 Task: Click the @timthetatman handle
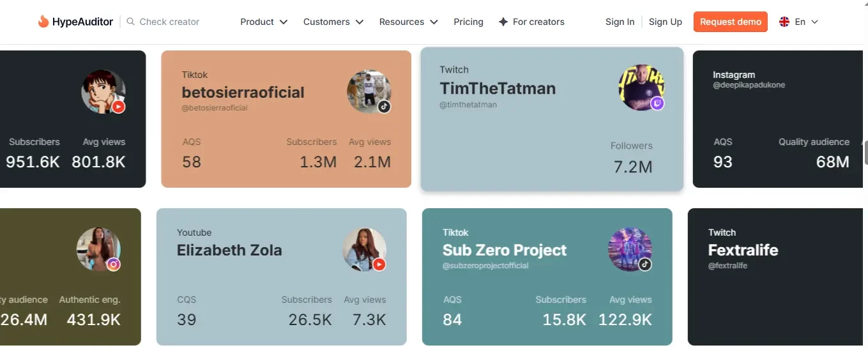pos(468,104)
